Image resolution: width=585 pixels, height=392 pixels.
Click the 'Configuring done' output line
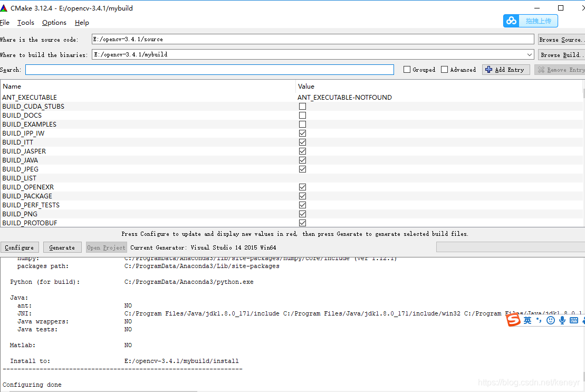coord(32,385)
